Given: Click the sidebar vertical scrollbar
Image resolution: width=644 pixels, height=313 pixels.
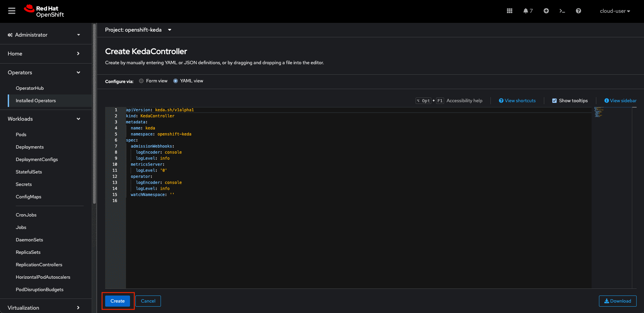Looking at the screenshot, I should 94,114.
